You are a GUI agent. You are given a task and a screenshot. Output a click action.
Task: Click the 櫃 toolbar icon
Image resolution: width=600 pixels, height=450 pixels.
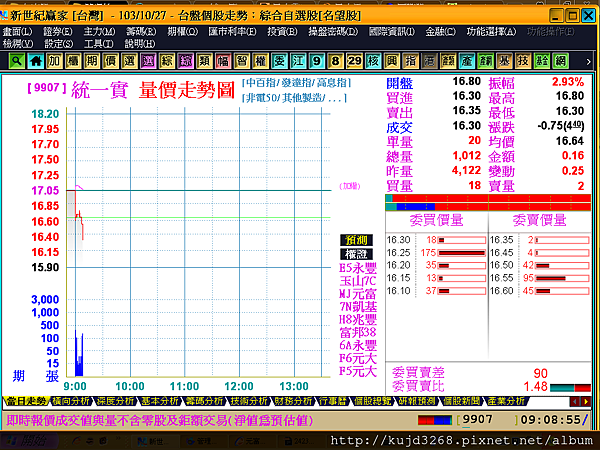coord(73,61)
